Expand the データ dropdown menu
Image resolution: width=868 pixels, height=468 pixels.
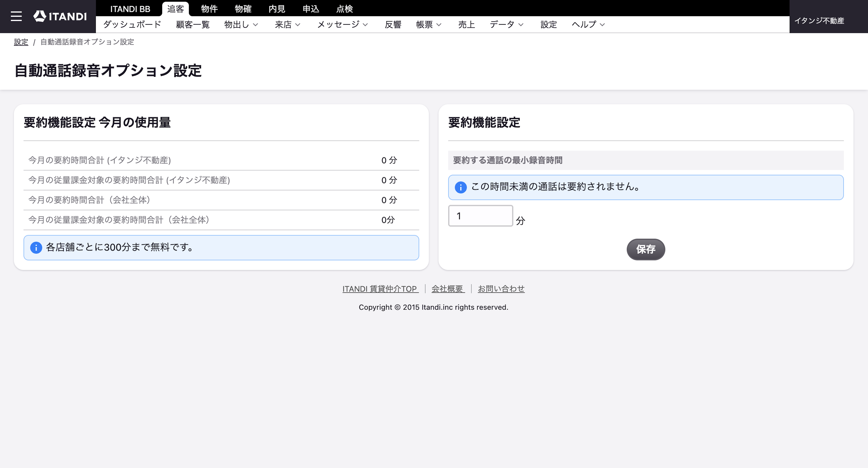(506, 25)
